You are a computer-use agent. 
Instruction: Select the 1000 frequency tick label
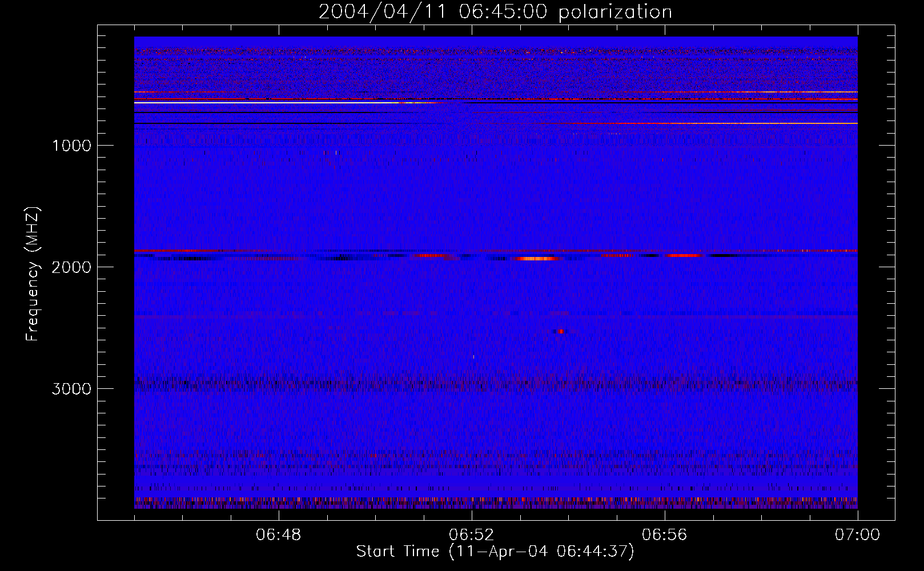(x=71, y=146)
